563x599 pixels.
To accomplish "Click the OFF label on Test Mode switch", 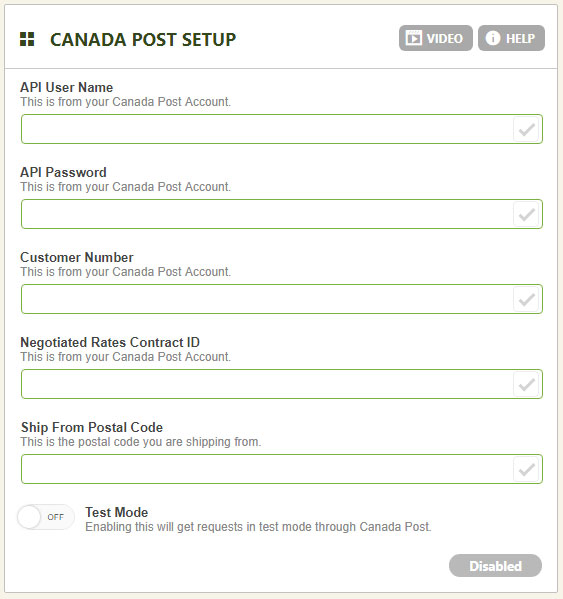I will (55, 517).
